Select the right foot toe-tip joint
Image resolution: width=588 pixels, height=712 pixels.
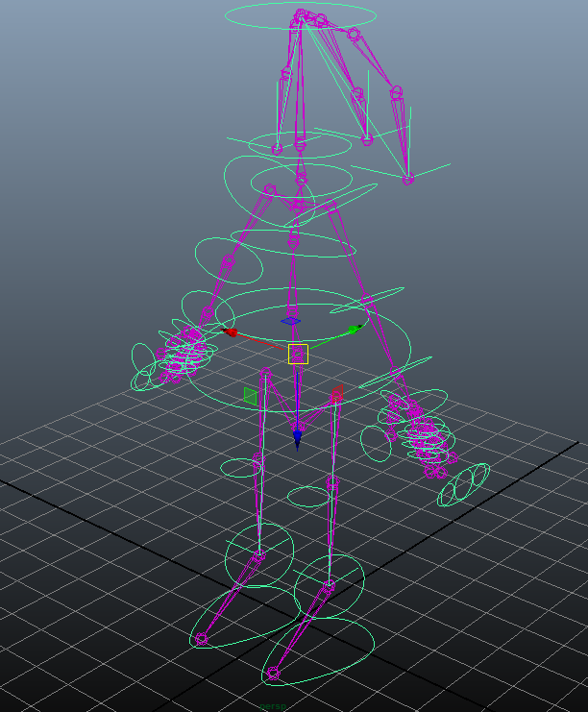(273, 673)
